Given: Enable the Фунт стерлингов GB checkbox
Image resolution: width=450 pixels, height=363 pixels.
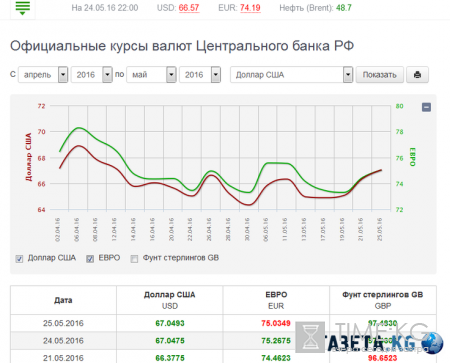Looking at the screenshot, I should point(134,259).
